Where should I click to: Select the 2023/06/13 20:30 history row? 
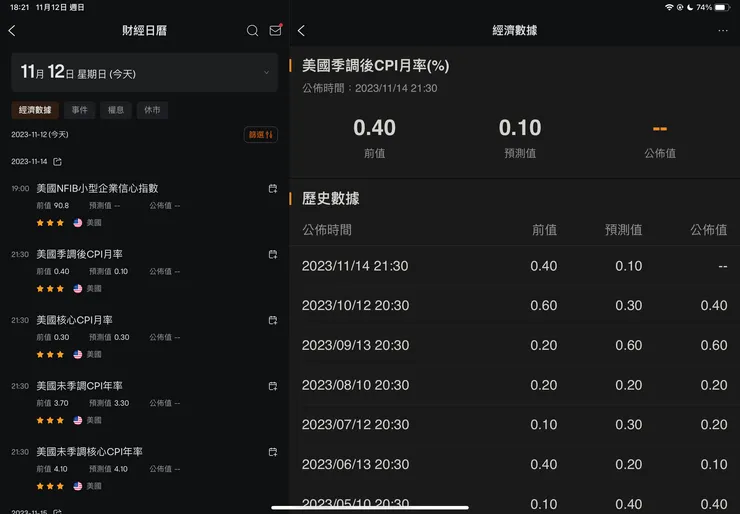(514, 464)
